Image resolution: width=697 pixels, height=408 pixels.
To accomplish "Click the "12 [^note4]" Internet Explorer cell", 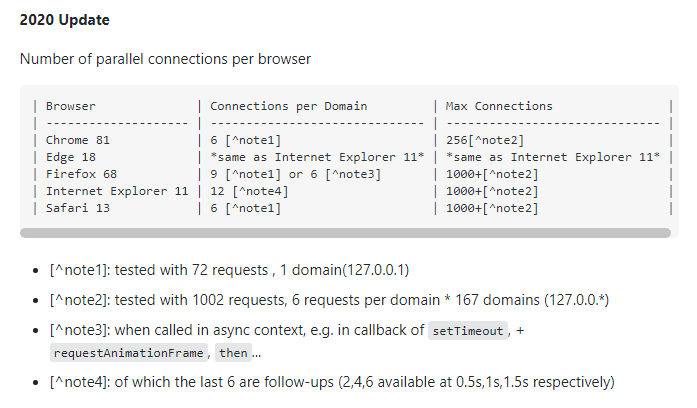I will [249, 192].
